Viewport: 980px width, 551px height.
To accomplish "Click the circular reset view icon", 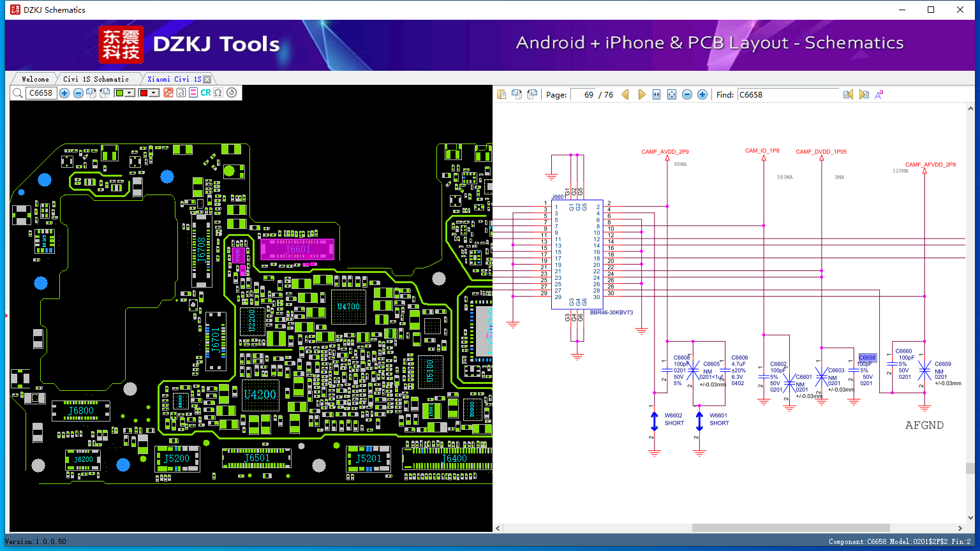I will click(x=232, y=92).
